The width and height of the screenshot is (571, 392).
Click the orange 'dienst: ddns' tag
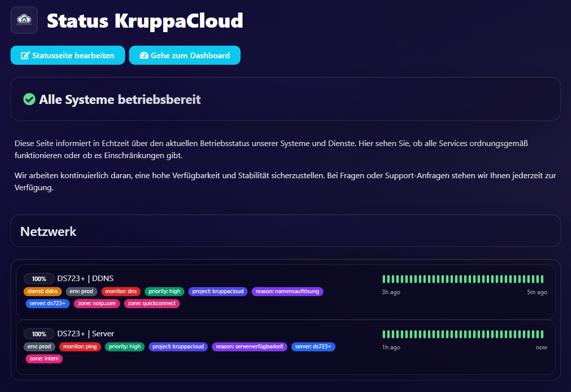43,291
